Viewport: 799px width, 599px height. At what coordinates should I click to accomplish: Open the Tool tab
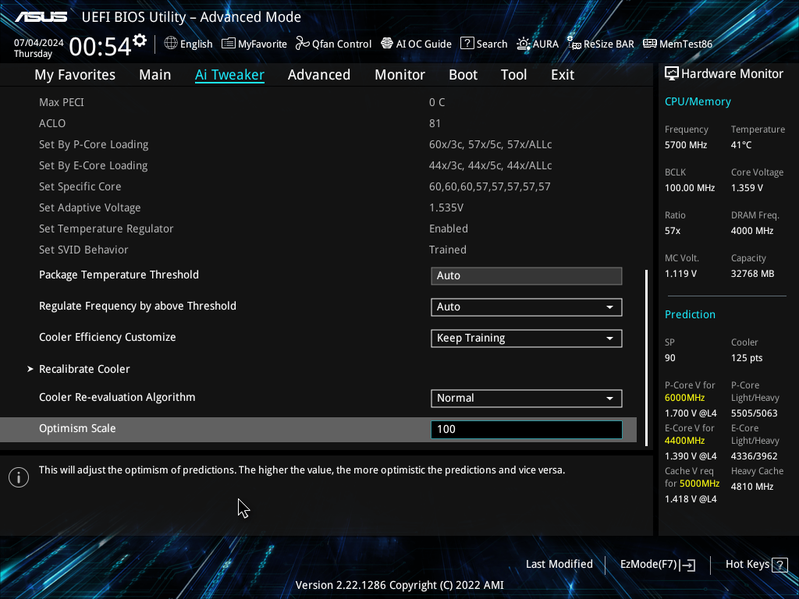[x=514, y=75]
